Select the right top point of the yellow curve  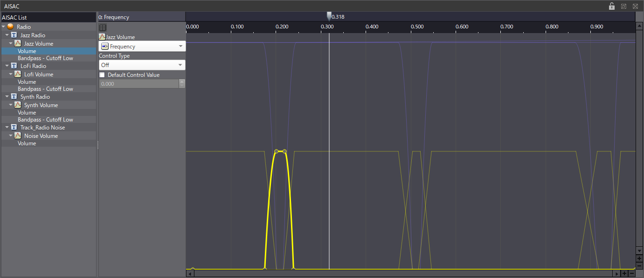pyautogui.click(x=285, y=151)
